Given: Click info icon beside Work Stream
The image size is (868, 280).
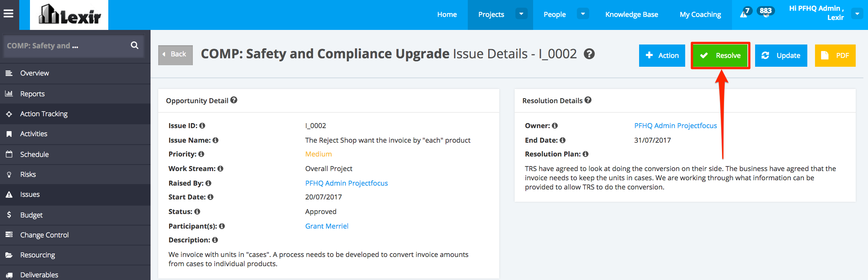Looking at the screenshot, I should (220, 168).
